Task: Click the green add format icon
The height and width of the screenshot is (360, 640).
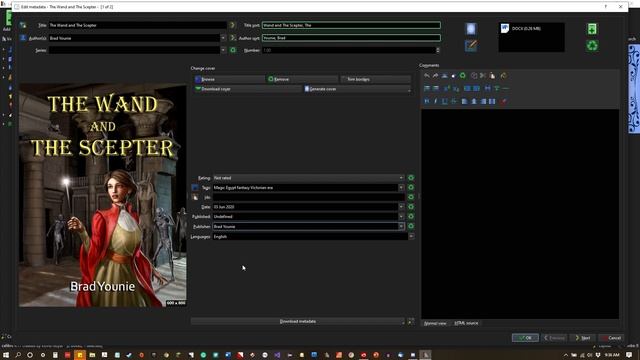Action: 592,29
